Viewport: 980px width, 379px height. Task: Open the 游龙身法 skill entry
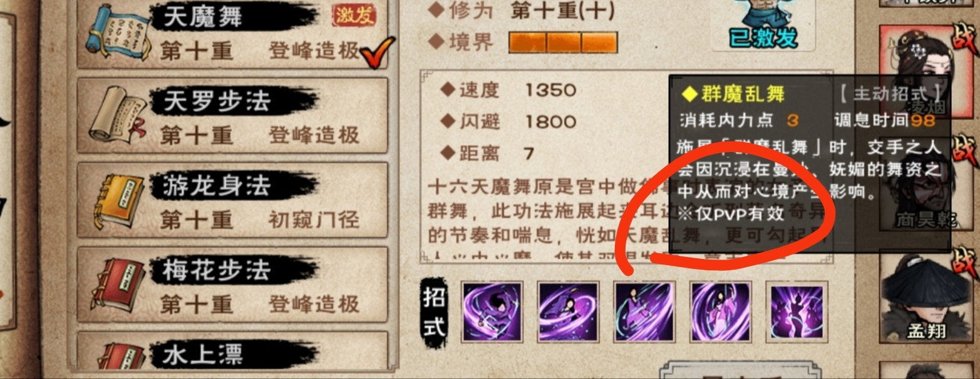tap(232, 201)
